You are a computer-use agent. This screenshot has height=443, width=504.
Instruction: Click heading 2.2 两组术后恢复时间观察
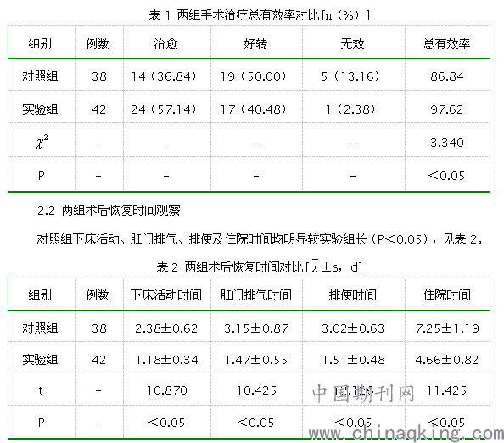pyautogui.click(x=109, y=210)
